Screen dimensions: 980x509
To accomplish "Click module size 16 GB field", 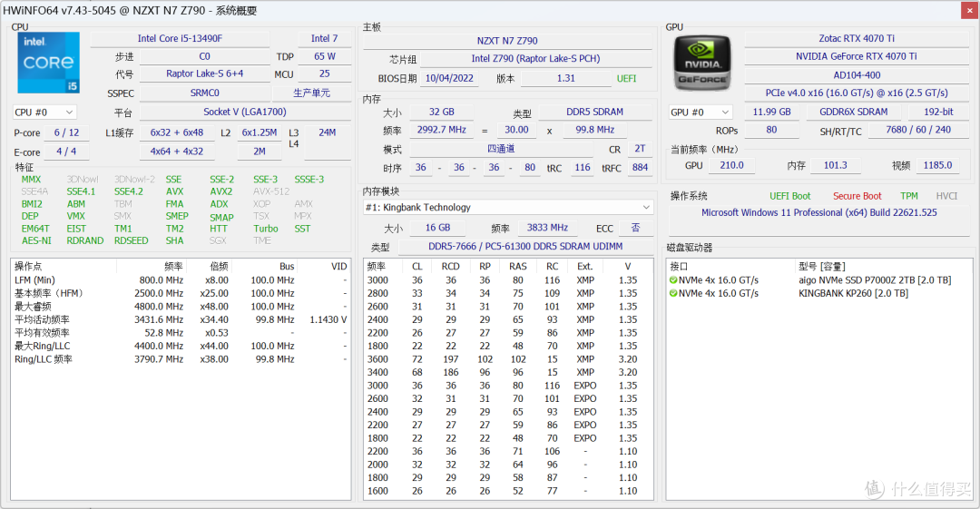I will click(x=437, y=228).
